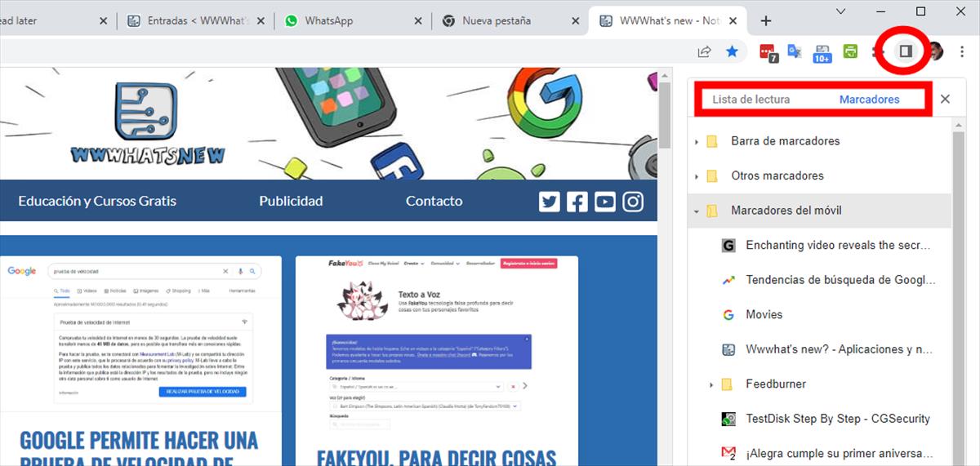Open the green printer extension icon
The width and height of the screenshot is (980, 466).
tap(850, 51)
